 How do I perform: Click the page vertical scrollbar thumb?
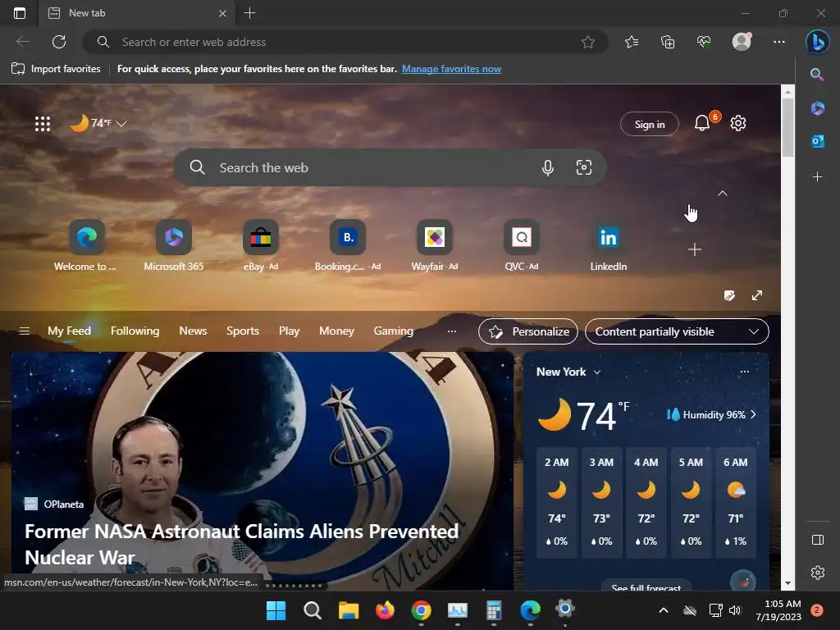point(787,127)
